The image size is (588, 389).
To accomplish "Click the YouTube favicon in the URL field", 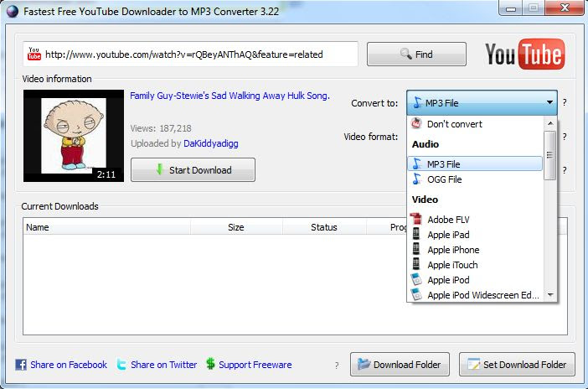I will (34, 54).
